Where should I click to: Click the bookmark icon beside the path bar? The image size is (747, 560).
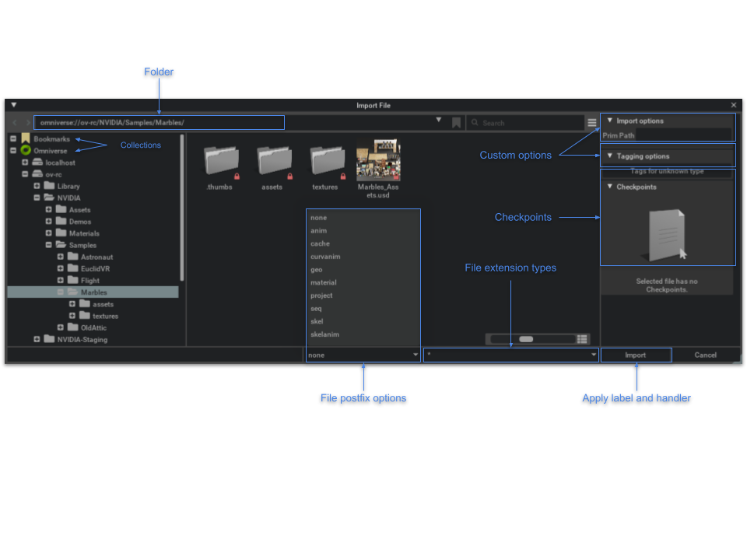(456, 123)
